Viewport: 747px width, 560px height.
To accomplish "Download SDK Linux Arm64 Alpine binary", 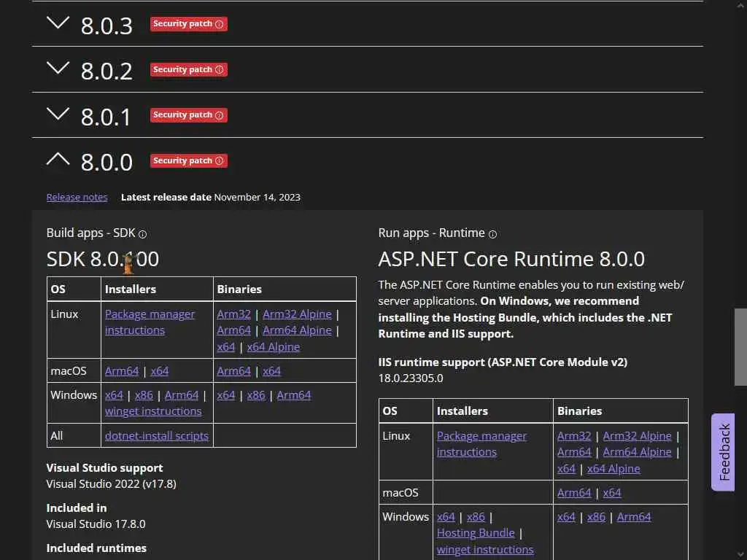I will [298, 330].
